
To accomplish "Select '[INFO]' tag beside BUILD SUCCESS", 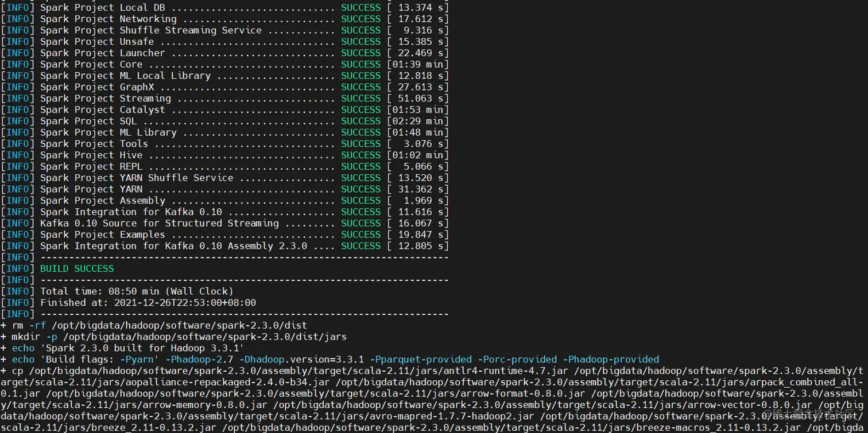I will [17, 269].
